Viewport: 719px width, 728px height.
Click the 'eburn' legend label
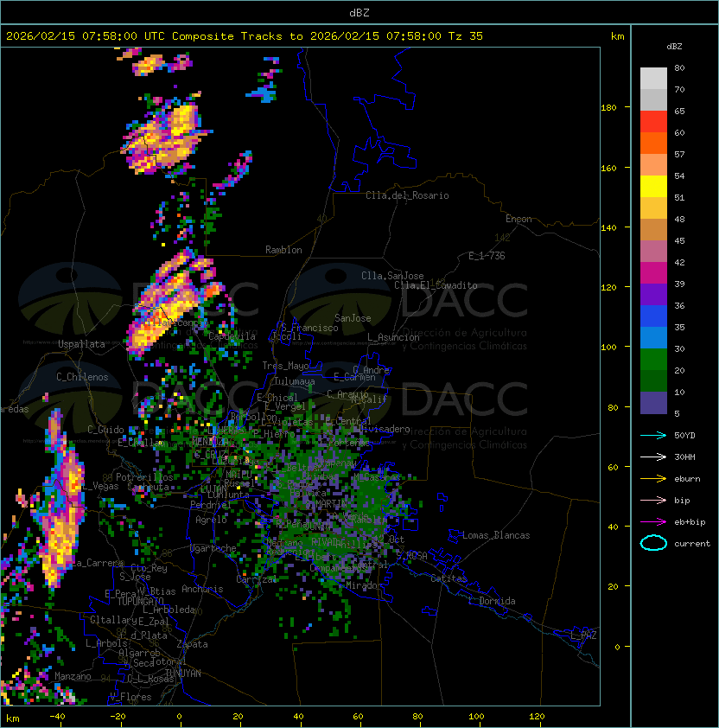tap(687, 479)
